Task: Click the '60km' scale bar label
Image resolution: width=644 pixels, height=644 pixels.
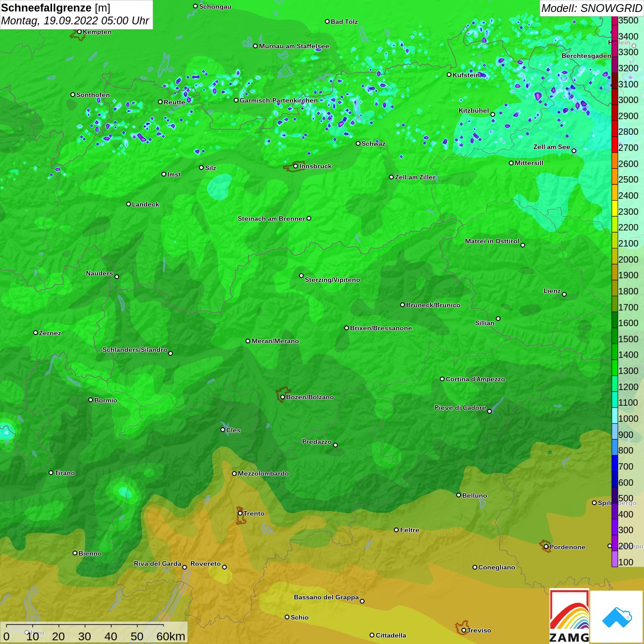Action: (x=171, y=636)
